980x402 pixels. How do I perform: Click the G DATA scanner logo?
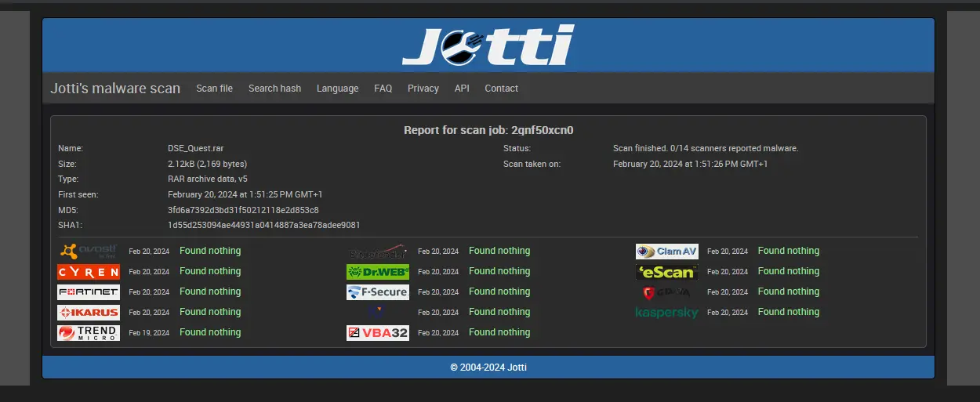[667, 292]
